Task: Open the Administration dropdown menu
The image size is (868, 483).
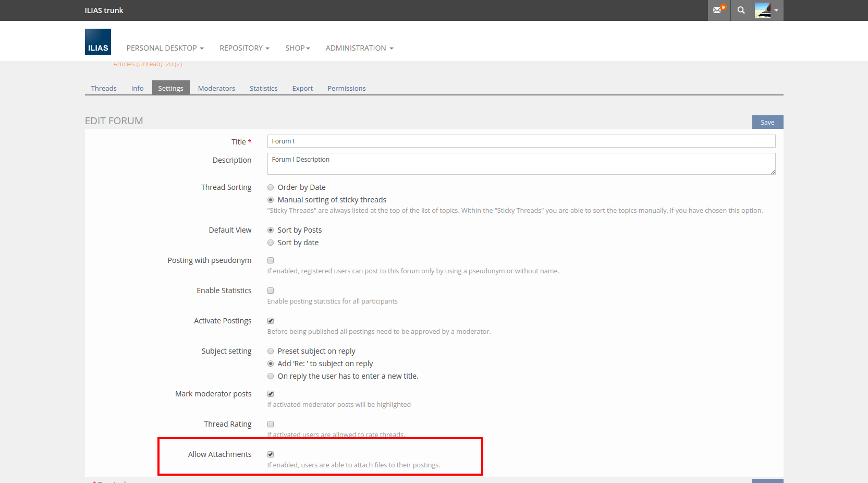Action: click(359, 48)
